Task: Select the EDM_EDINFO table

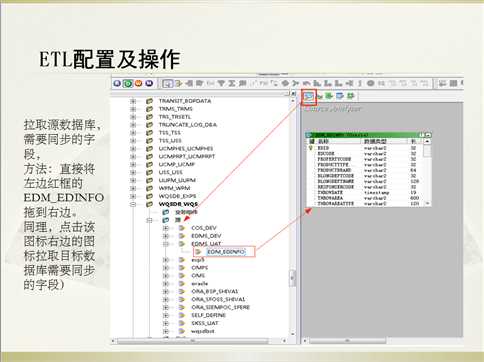Action: coord(226,252)
